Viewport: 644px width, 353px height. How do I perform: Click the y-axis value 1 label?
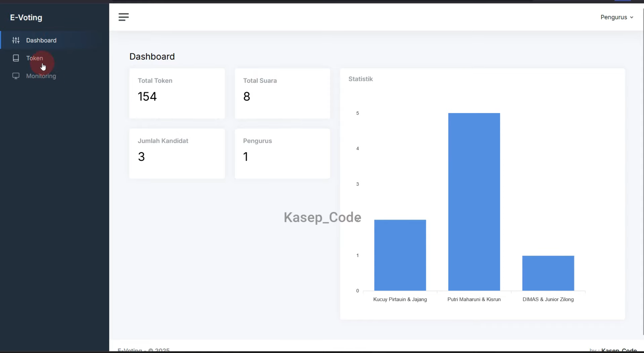tap(357, 255)
